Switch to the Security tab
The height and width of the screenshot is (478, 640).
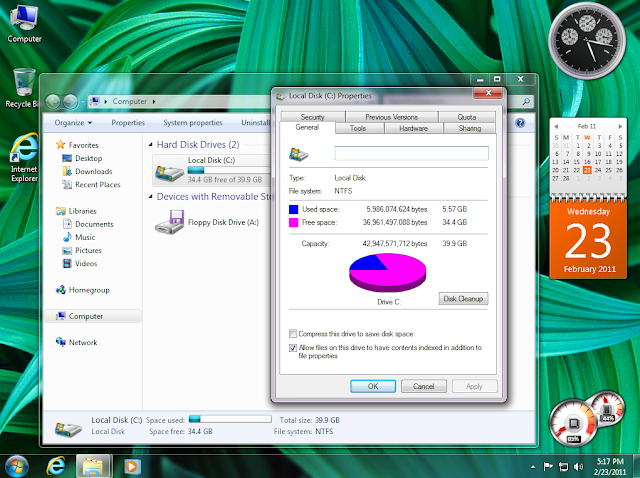tap(313, 117)
